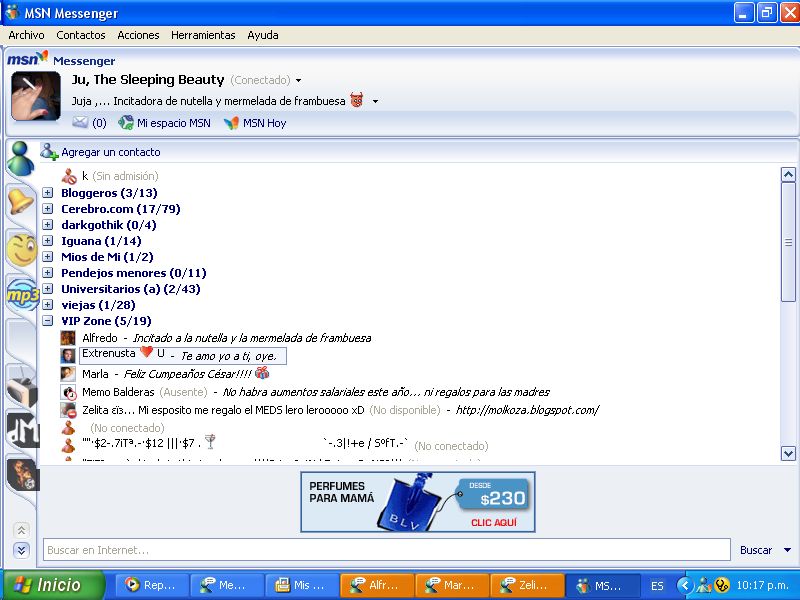Open the contacts tab with green buddy icon
This screenshot has height=600, width=800.
(20, 158)
